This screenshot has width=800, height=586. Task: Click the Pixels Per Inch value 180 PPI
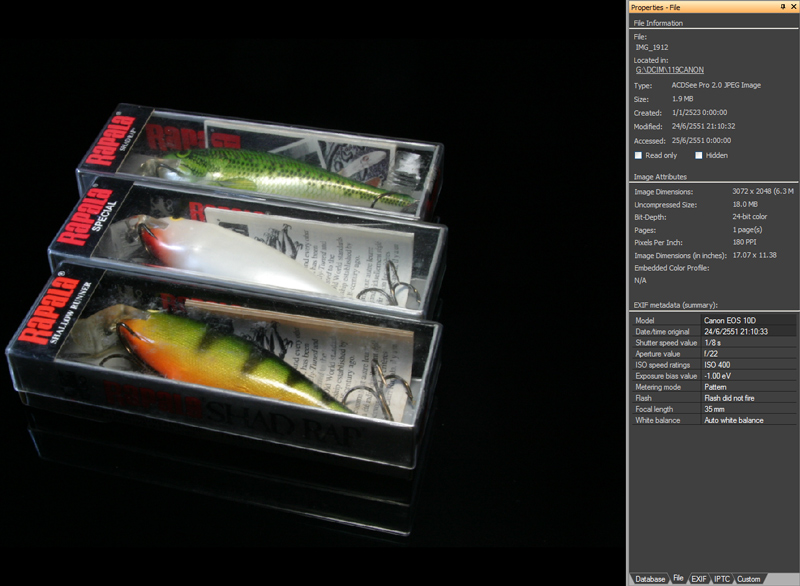(x=744, y=242)
